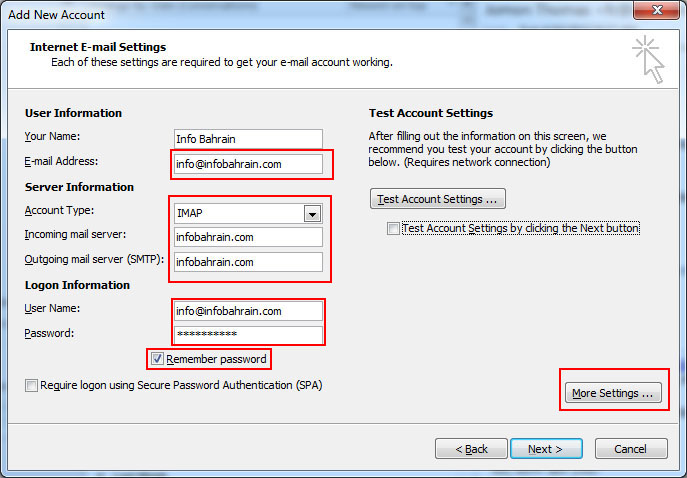Expand the Account Type dropdown arrow
Viewport: 687px width, 478px height.
312,213
